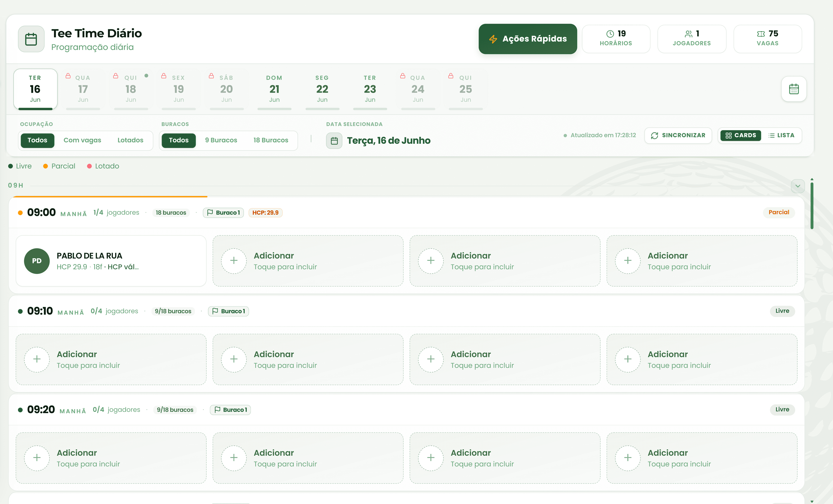Click the first plus icon in the 09:00 row
The width and height of the screenshot is (833, 504).
[234, 261]
